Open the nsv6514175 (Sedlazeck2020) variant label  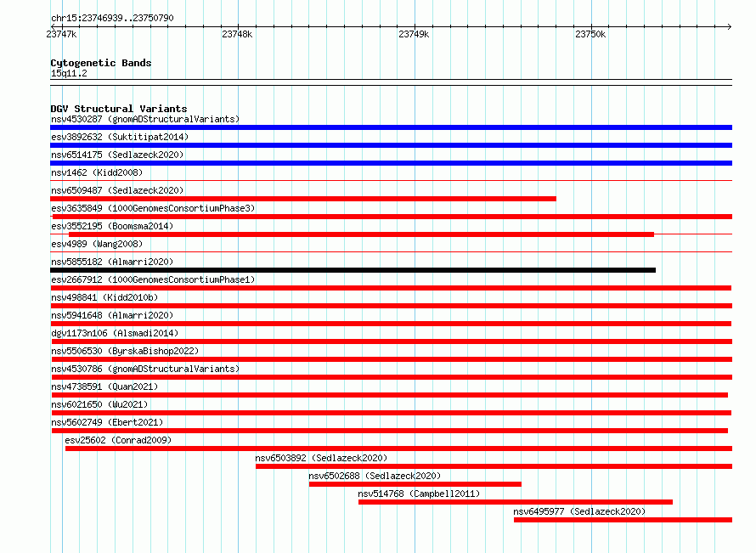coord(117,155)
